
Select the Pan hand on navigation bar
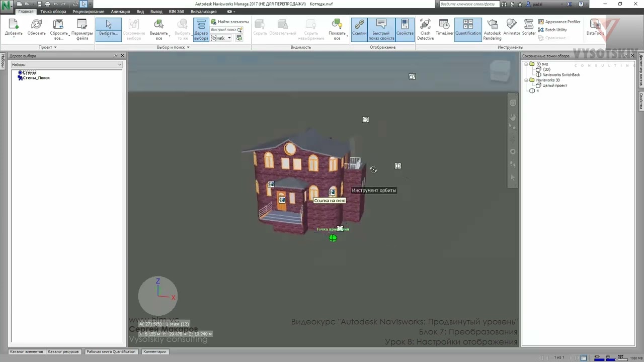(513, 117)
